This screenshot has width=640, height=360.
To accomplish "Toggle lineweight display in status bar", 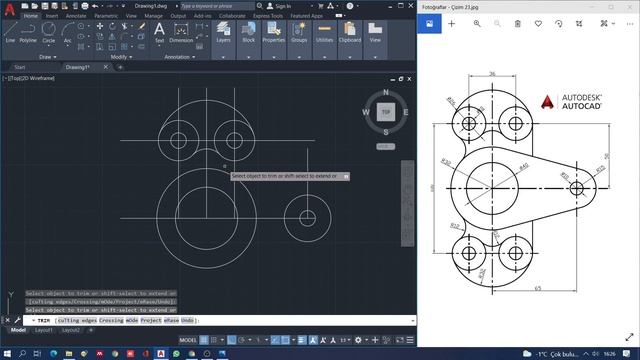I will 302,340.
